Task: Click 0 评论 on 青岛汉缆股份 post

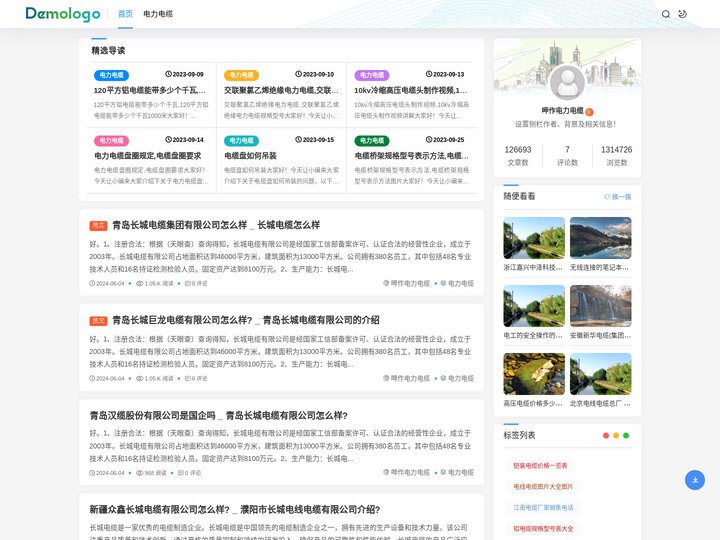Action: pyautogui.click(x=190, y=472)
